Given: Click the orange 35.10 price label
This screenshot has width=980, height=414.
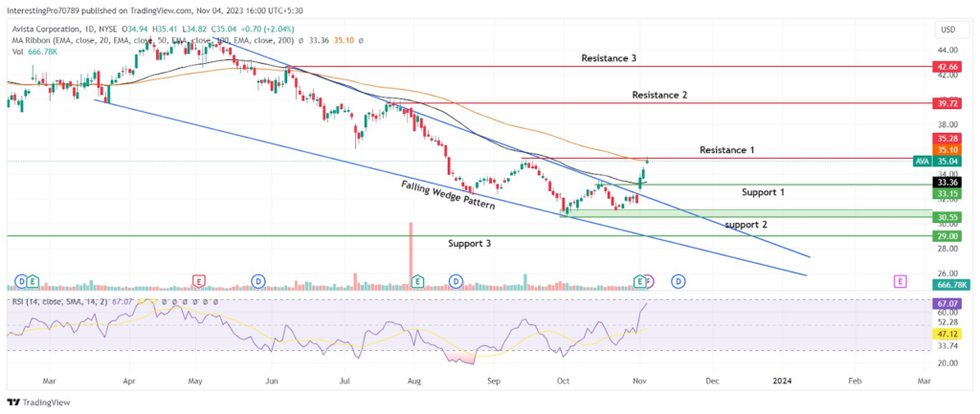Looking at the screenshot, I should click(x=945, y=149).
